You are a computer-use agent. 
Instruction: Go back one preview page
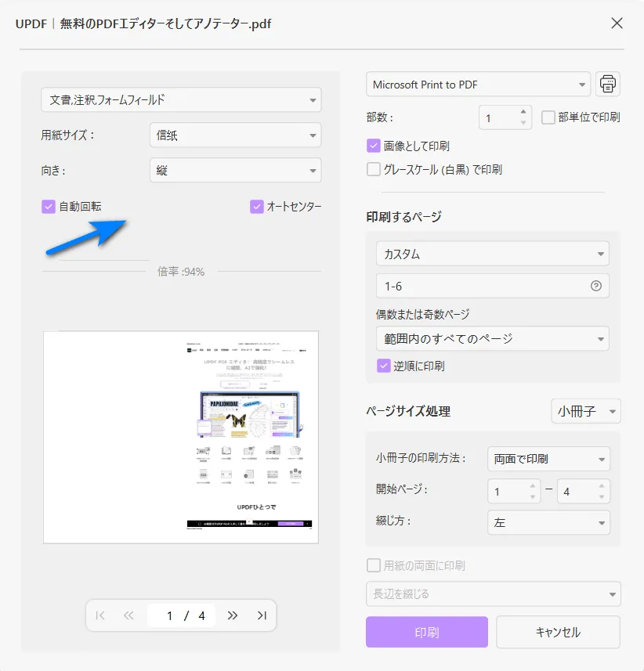pyautogui.click(x=128, y=615)
